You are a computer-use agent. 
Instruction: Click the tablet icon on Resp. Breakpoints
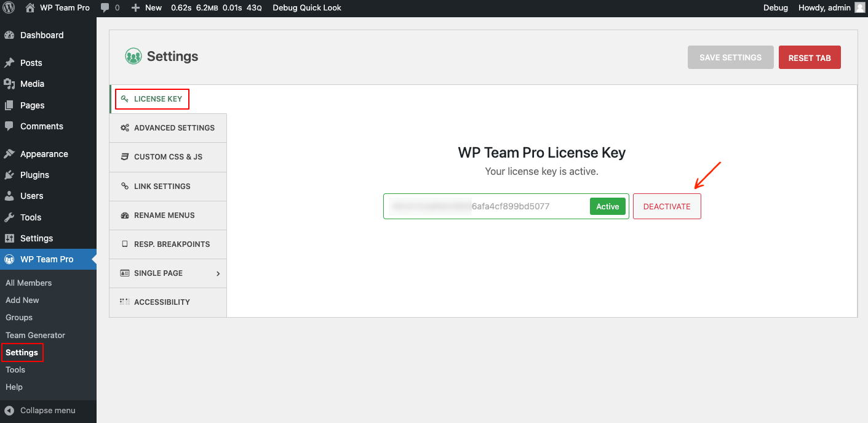[x=125, y=244]
